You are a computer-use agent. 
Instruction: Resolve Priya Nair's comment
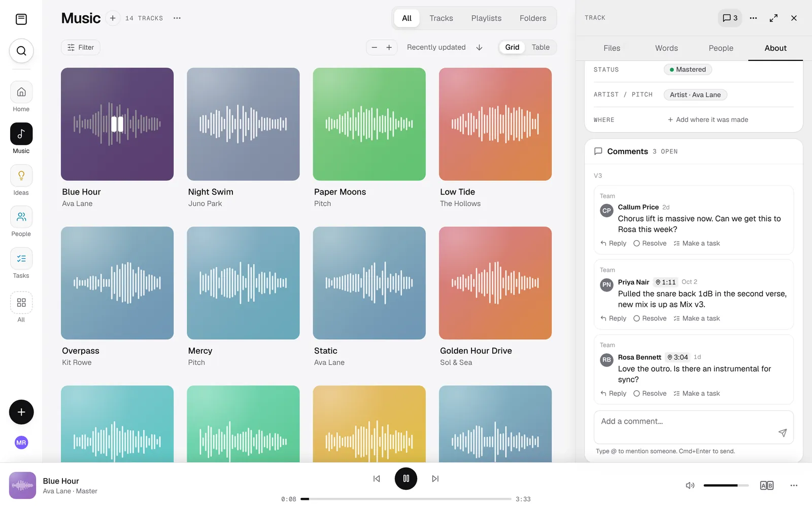(650, 319)
